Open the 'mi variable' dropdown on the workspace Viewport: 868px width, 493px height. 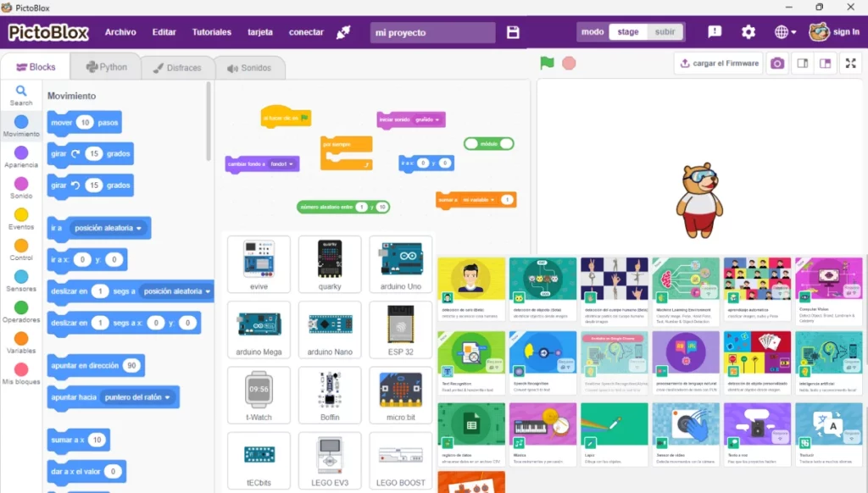pos(478,200)
